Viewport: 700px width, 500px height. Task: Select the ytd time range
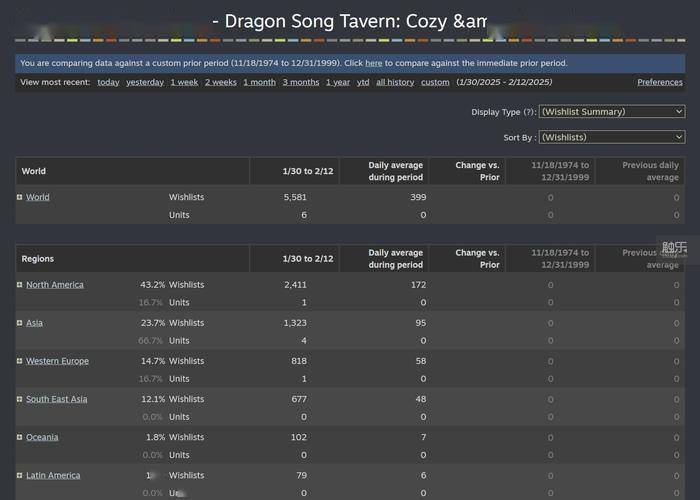tap(363, 82)
